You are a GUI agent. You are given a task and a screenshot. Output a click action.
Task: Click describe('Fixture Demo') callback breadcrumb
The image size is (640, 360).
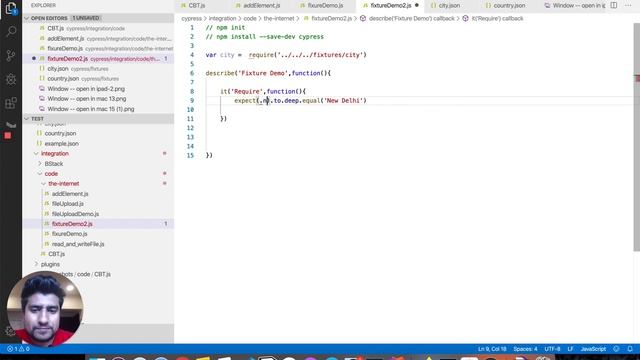coord(407,18)
